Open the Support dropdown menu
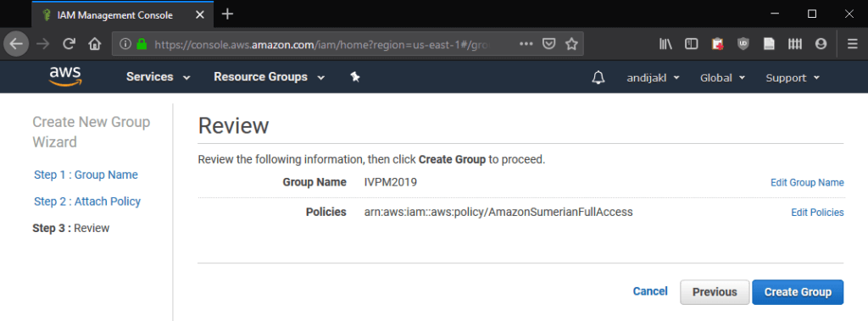 [x=793, y=78]
